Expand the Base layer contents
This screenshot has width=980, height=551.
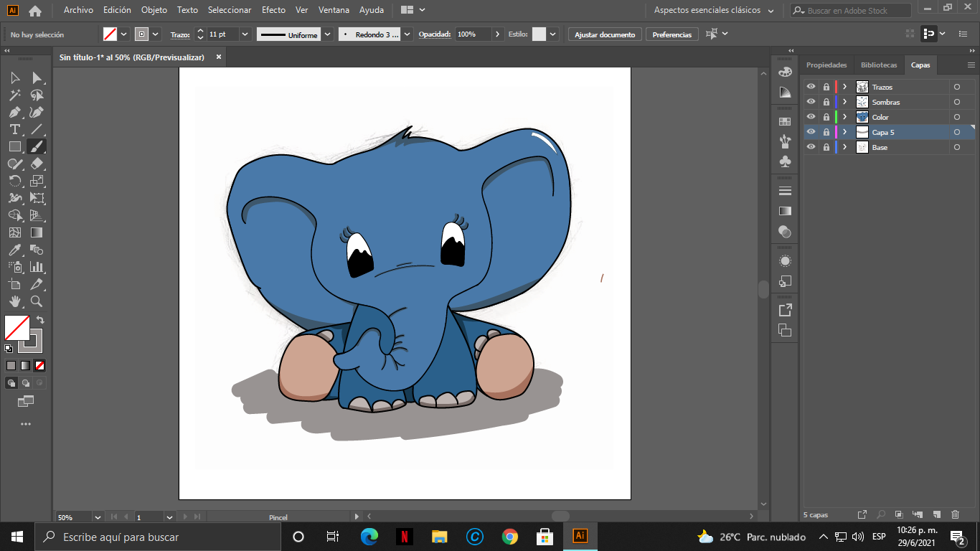point(845,147)
